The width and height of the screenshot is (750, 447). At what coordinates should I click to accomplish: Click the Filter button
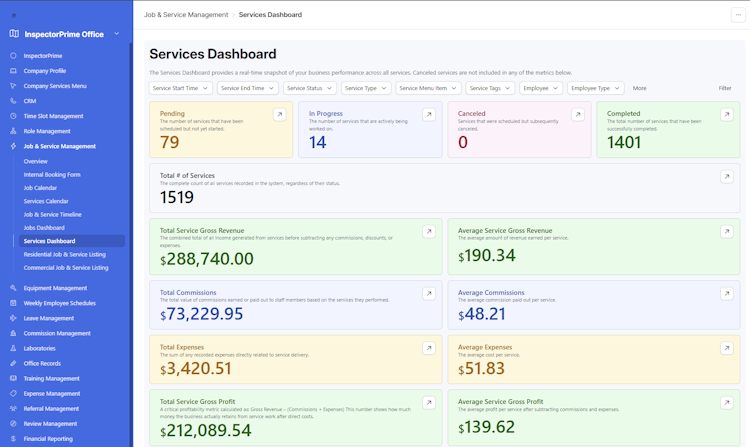(725, 88)
